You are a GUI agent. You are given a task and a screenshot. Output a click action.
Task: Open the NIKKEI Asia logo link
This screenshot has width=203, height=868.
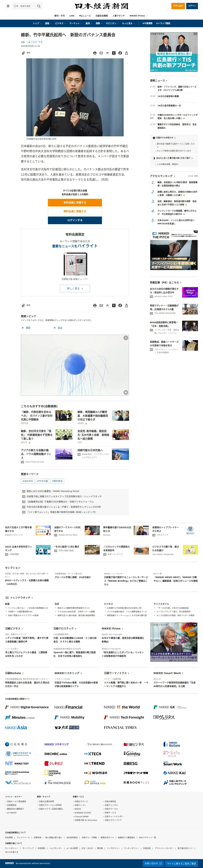pyautogui.click(x=16, y=728)
